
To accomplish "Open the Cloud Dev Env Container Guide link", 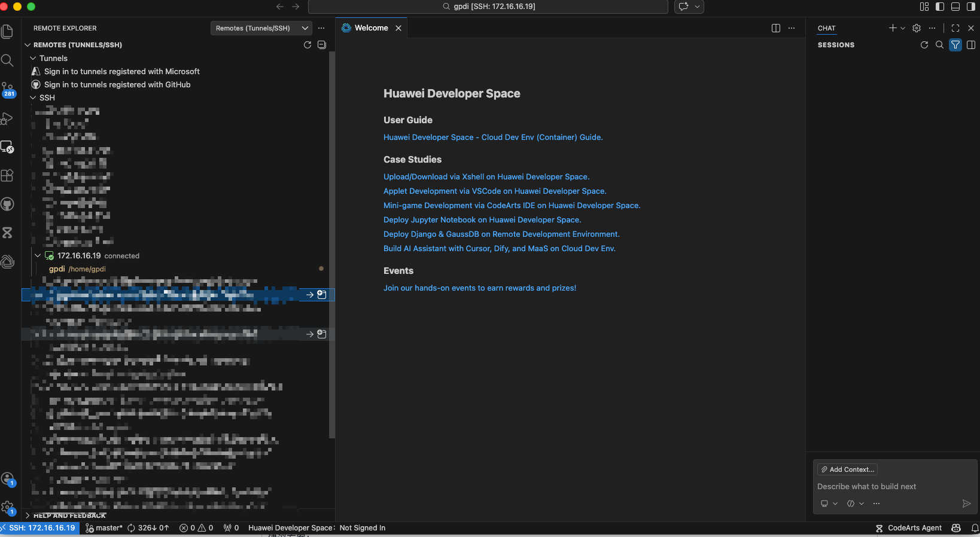I will pyautogui.click(x=493, y=138).
